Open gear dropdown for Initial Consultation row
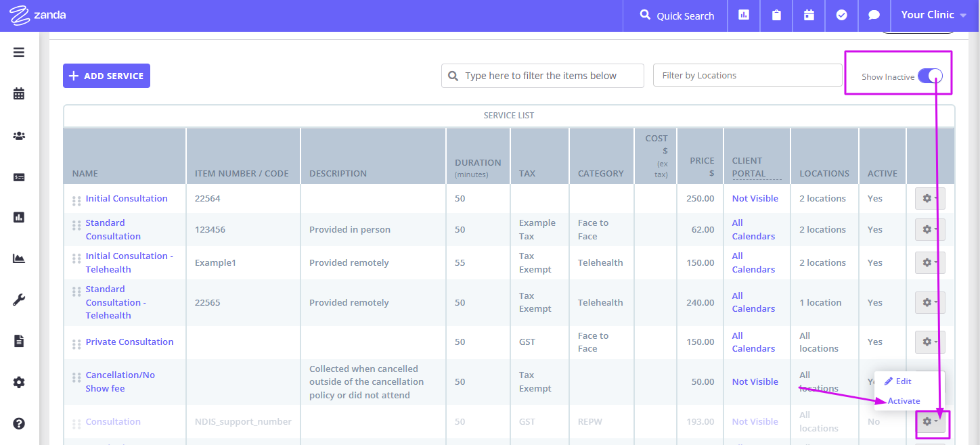Image resolution: width=980 pixels, height=445 pixels. pos(930,199)
